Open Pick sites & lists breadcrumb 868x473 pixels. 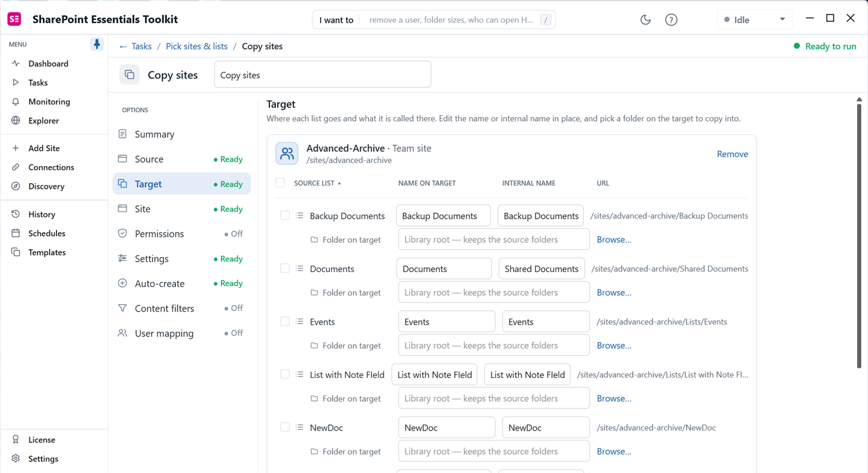(x=196, y=46)
